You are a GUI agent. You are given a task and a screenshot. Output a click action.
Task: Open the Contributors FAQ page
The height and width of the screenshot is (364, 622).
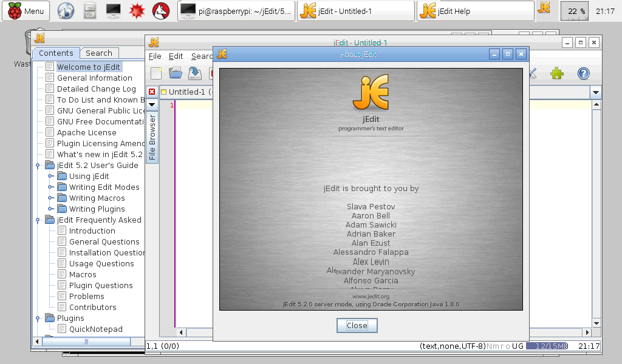point(93,308)
